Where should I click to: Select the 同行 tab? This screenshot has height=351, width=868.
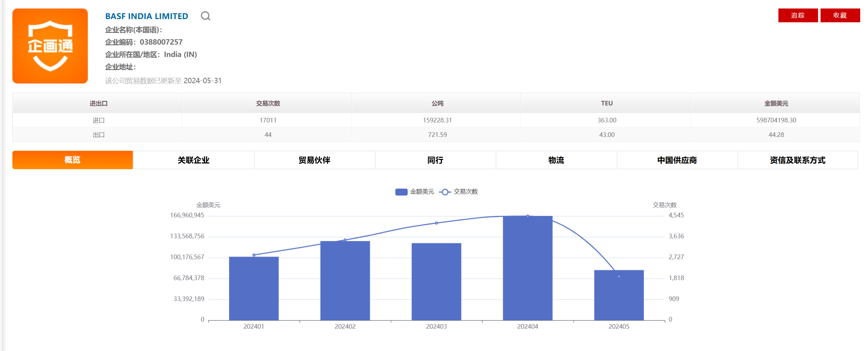[x=435, y=160]
